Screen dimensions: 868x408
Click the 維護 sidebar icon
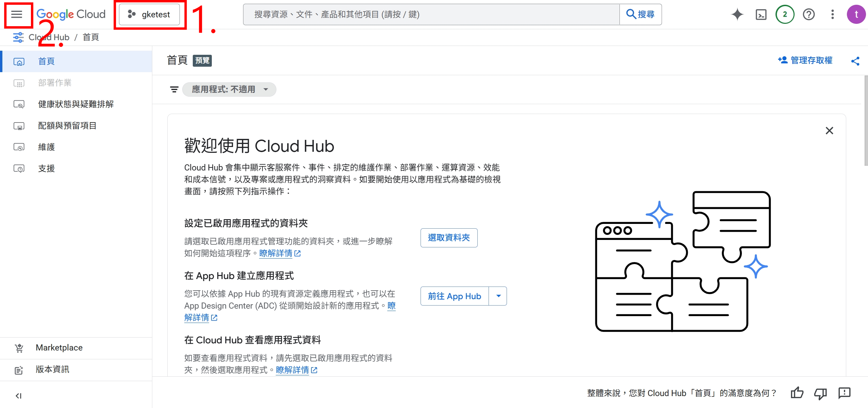pos(19,147)
